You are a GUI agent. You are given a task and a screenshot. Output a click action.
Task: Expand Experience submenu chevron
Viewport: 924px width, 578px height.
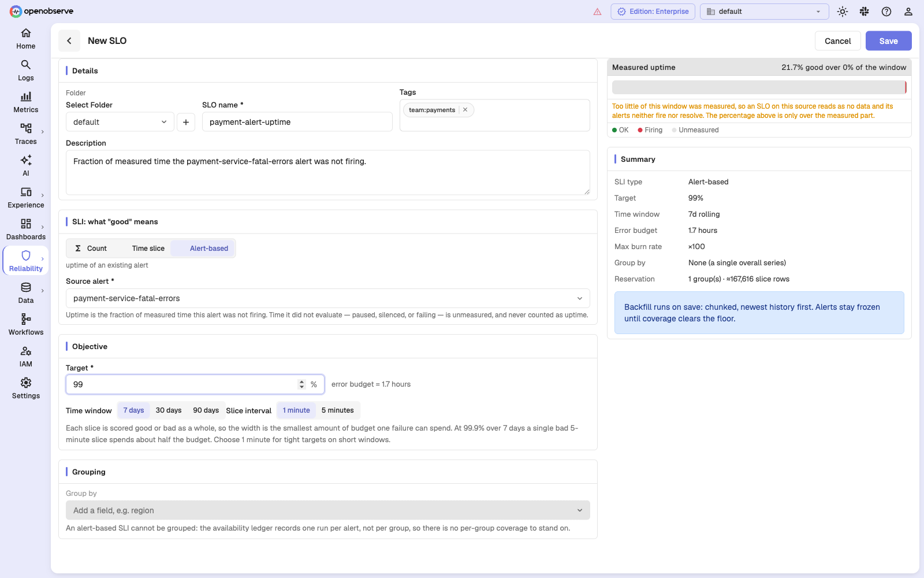tap(43, 195)
